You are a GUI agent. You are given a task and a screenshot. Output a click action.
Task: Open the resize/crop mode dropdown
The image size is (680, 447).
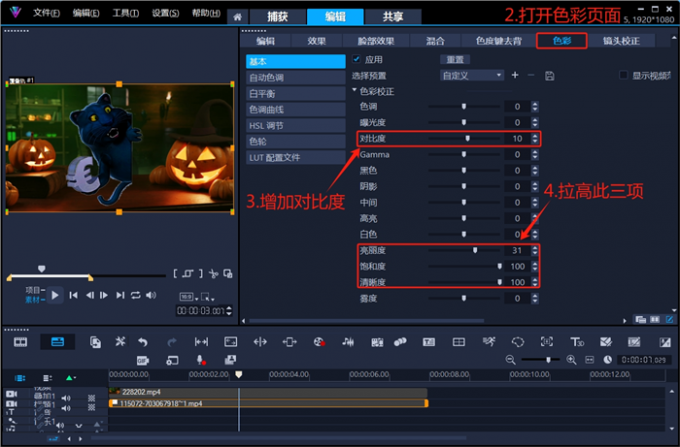[x=207, y=297]
